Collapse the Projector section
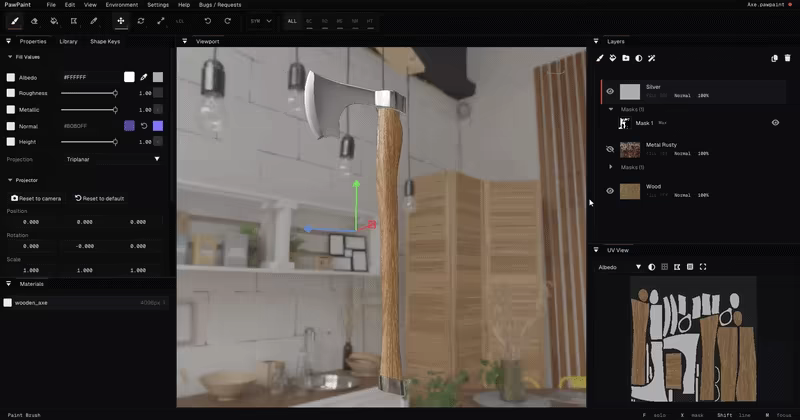The width and height of the screenshot is (800, 420). (x=10, y=180)
